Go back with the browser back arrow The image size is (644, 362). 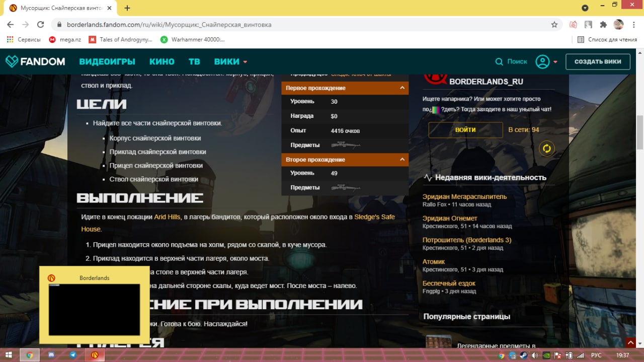[x=10, y=25]
